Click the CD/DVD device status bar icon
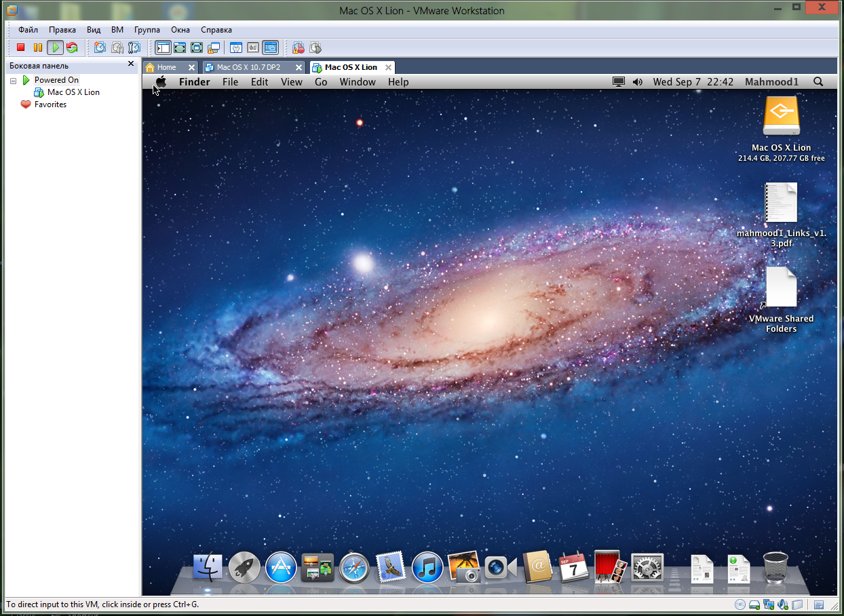The width and height of the screenshot is (844, 616). point(740,604)
